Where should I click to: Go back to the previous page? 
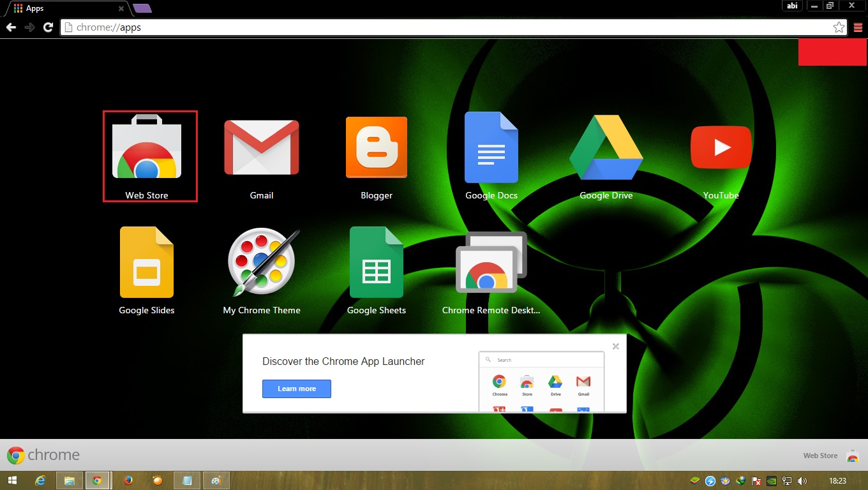point(11,27)
